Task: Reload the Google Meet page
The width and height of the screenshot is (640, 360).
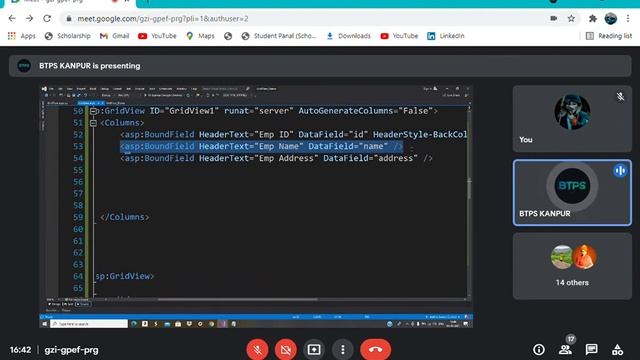Action: coord(47,18)
